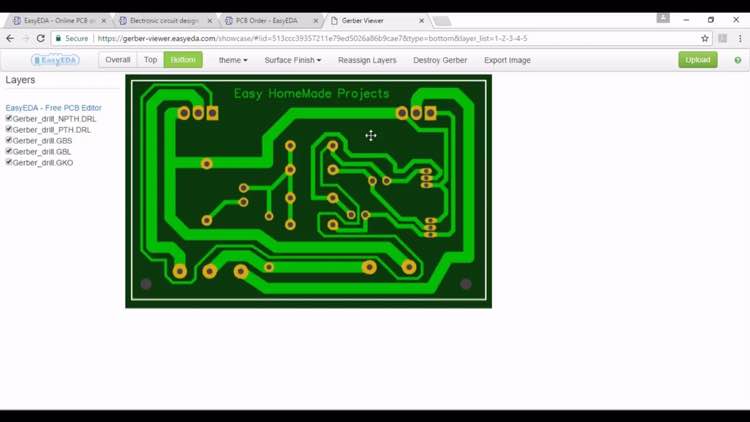The image size is (750, 422).
Task: Switch to Electronic circuit design browser tab
Action: 164,21
